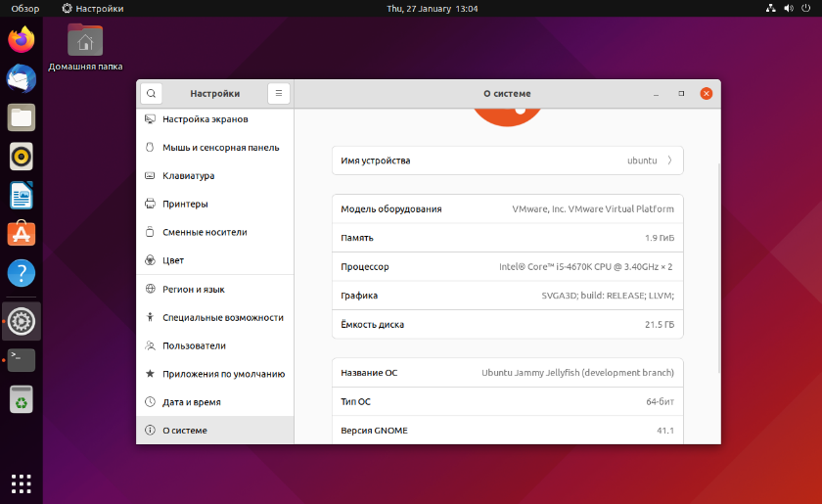The width and height of the screenshot is (822, 504).
Task: Click the globe icon beside Регион и язык
Action: (x=150, y=289)
